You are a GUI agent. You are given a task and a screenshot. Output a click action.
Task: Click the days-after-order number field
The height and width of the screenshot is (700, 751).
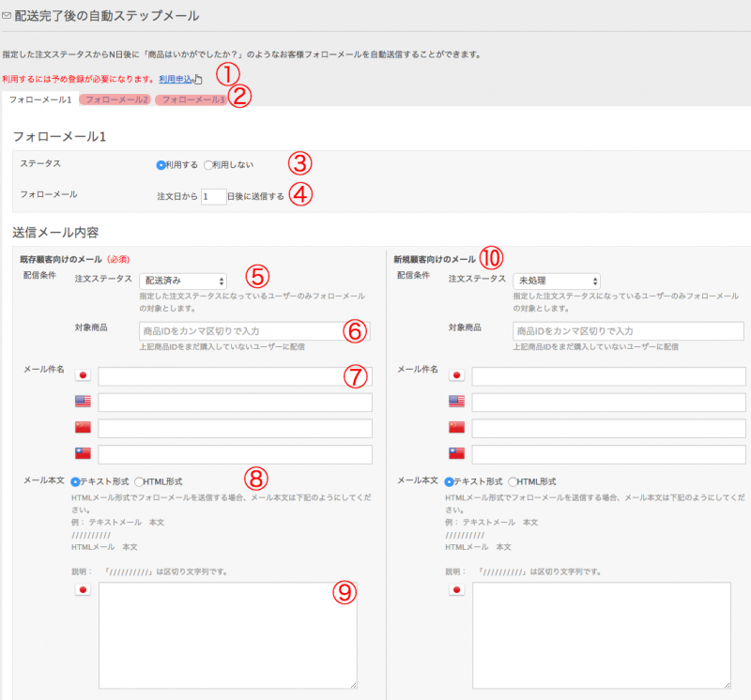pos(213,196)
